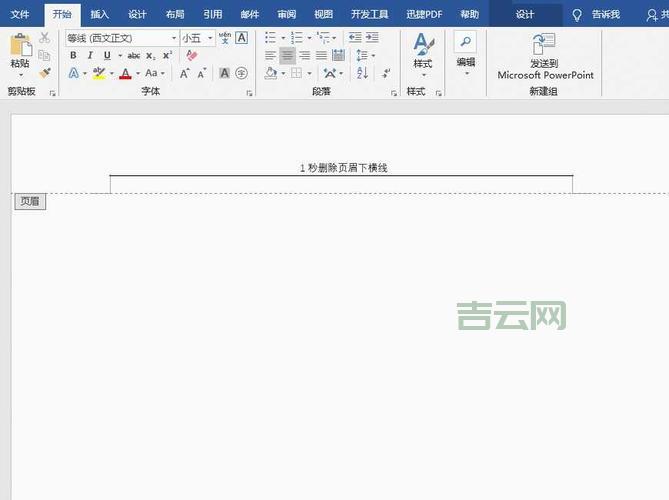The height and width of the screenshot is (500, 669).
Task: Toggle subscript x₂ formatting
Action: [x=151, y=56]
